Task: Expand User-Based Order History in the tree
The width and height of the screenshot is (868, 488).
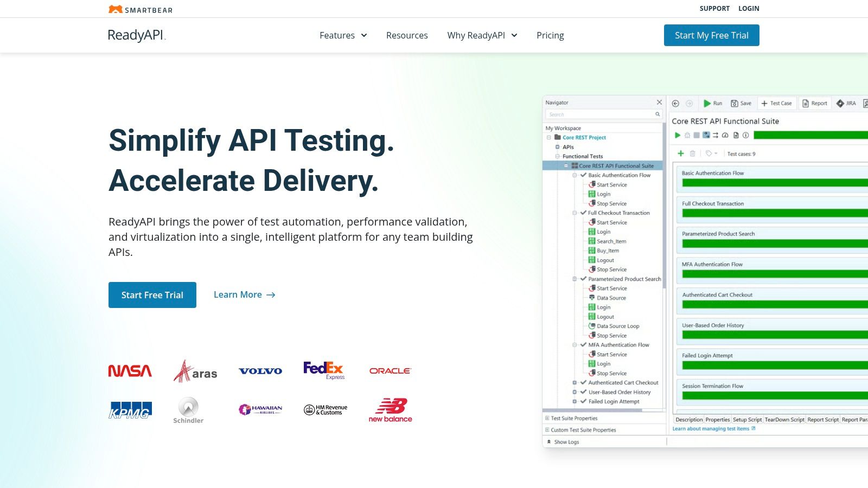Action: tap(575, 392)
